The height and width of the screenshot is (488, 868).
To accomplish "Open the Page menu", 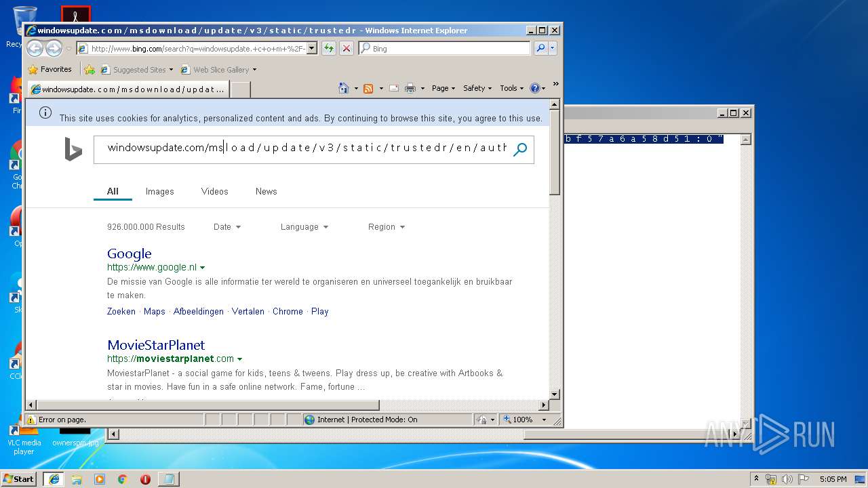I will (443, 88).
